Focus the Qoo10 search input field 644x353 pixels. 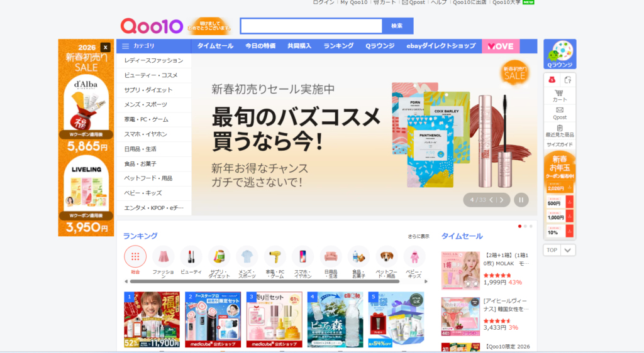pos(311,26)
